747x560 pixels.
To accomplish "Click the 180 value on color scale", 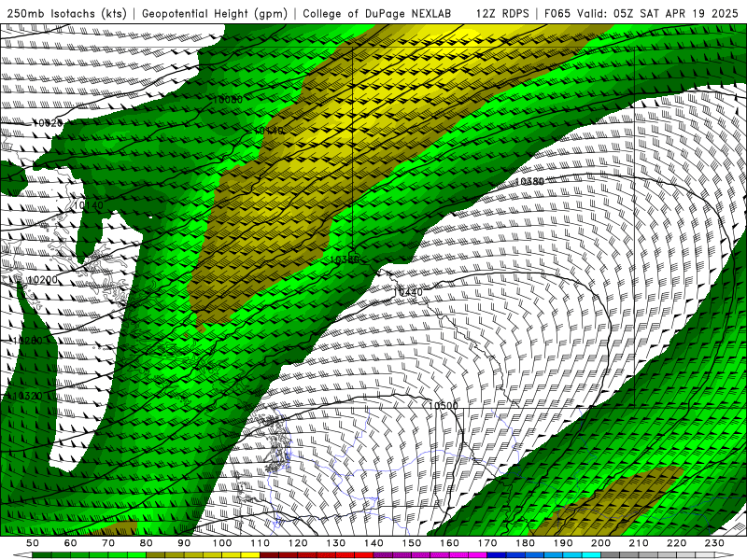I will [x=526, y=543].
